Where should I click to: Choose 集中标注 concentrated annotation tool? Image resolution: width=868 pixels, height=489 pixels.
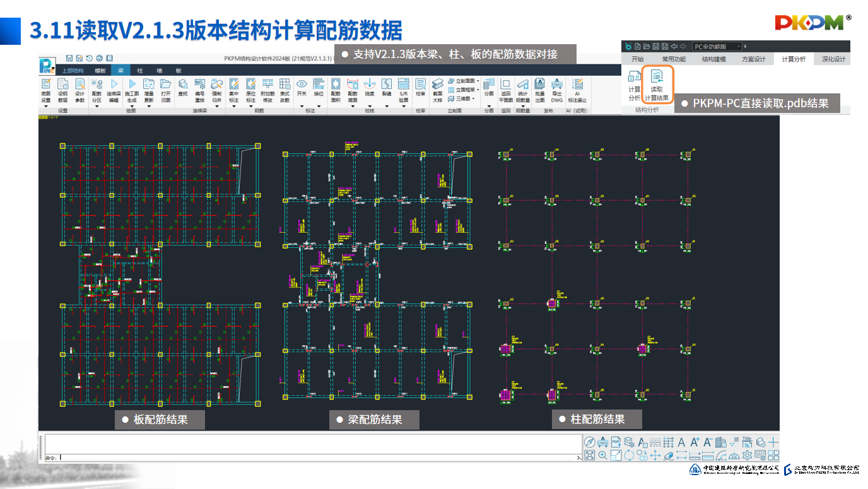[x=234, y=90]
